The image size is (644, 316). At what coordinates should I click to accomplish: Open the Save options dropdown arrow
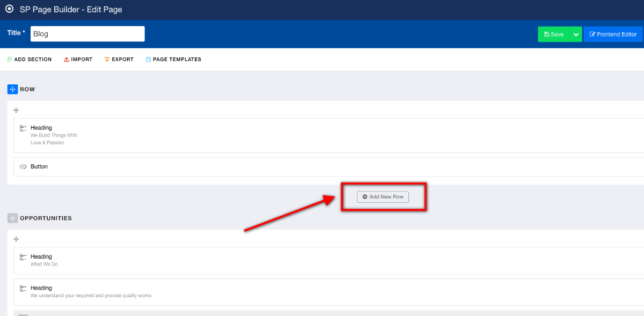pos(576,34)
